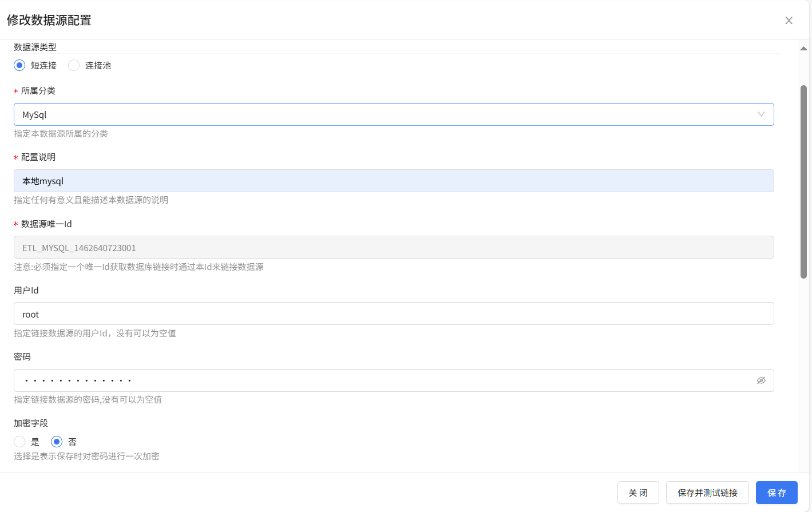Click the scrollbar up arrow
The height and width of the screenshot is (512, 812).
(803, 49)
